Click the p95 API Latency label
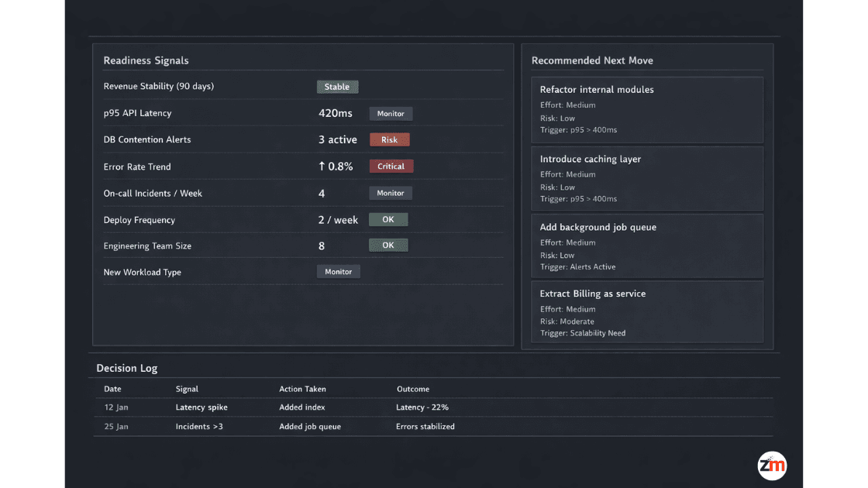This screenshot has width=868, height=488. point(137,113)
